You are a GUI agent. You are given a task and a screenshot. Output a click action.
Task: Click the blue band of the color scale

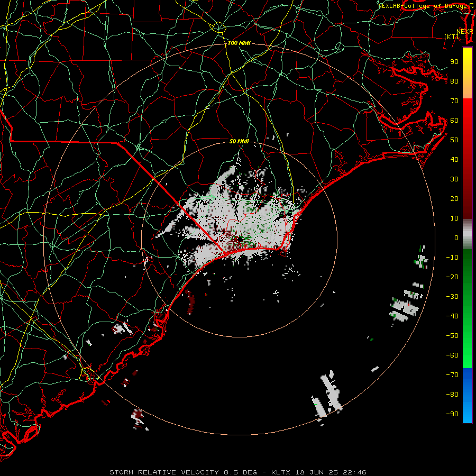(x=467, y=395)
